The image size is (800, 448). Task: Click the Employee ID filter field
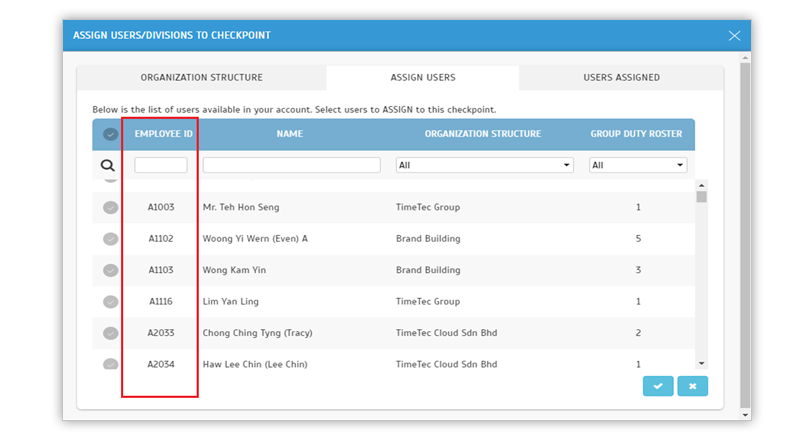click(x=161, y=165)
